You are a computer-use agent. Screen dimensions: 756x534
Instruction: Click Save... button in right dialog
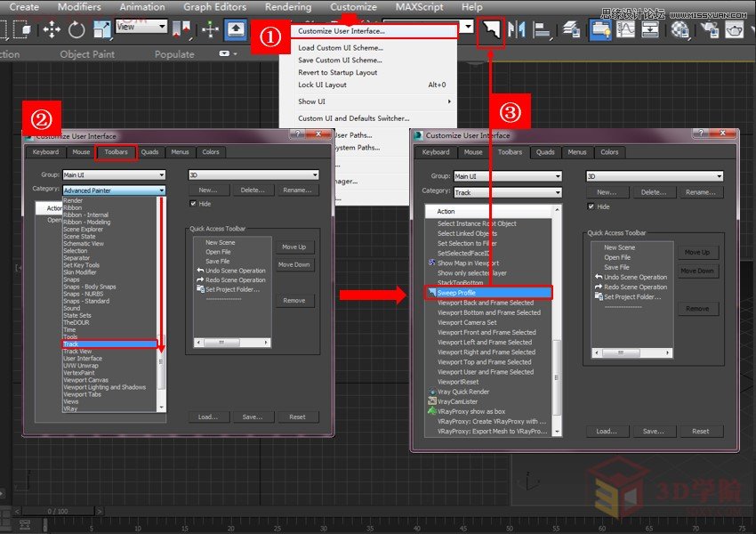point(654,432)
